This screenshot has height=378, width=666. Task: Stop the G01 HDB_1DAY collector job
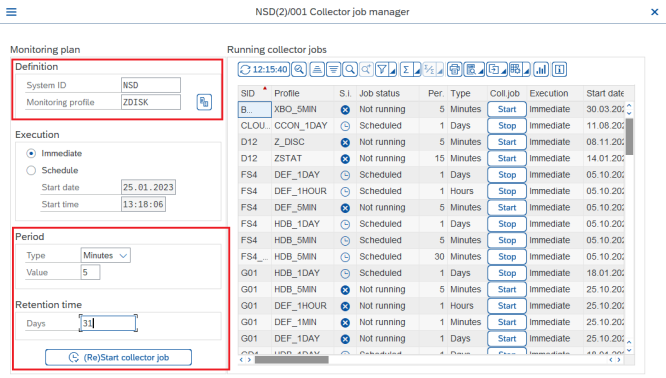[x=507, y=273]
